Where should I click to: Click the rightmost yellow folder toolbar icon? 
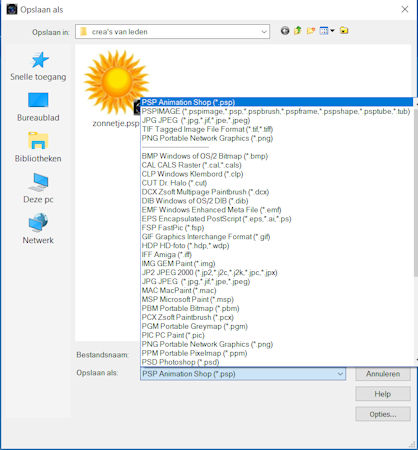[x=344, y=31]
